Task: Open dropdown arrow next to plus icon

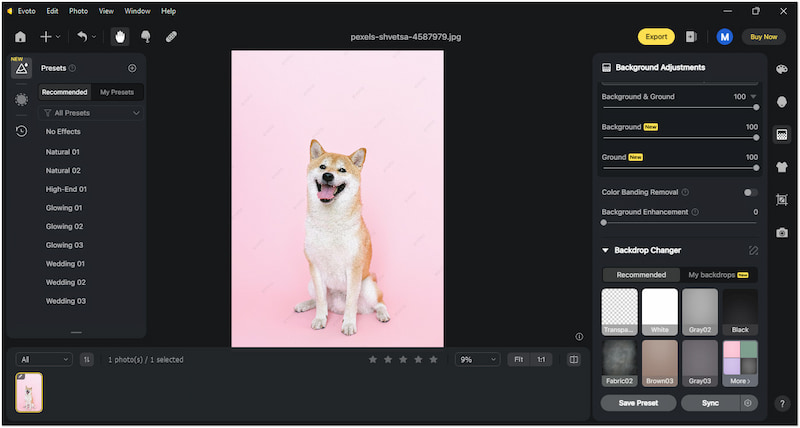Action: (x=58, y=37)
